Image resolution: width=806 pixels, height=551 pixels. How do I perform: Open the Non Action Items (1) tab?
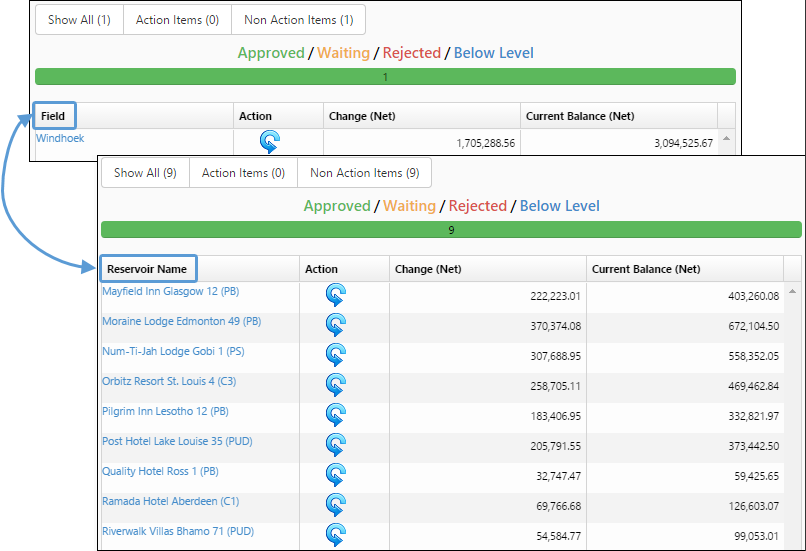point(299,20)
